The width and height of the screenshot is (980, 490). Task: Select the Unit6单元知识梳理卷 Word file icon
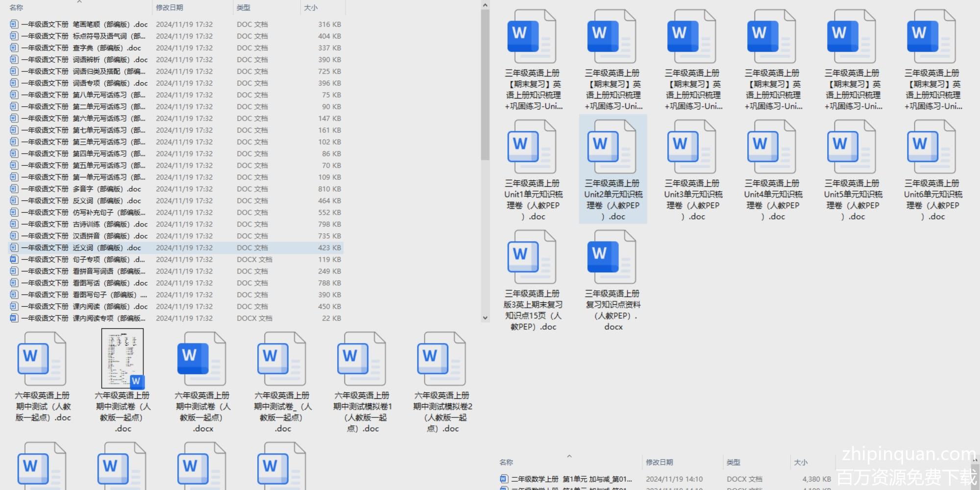[931, 147]
